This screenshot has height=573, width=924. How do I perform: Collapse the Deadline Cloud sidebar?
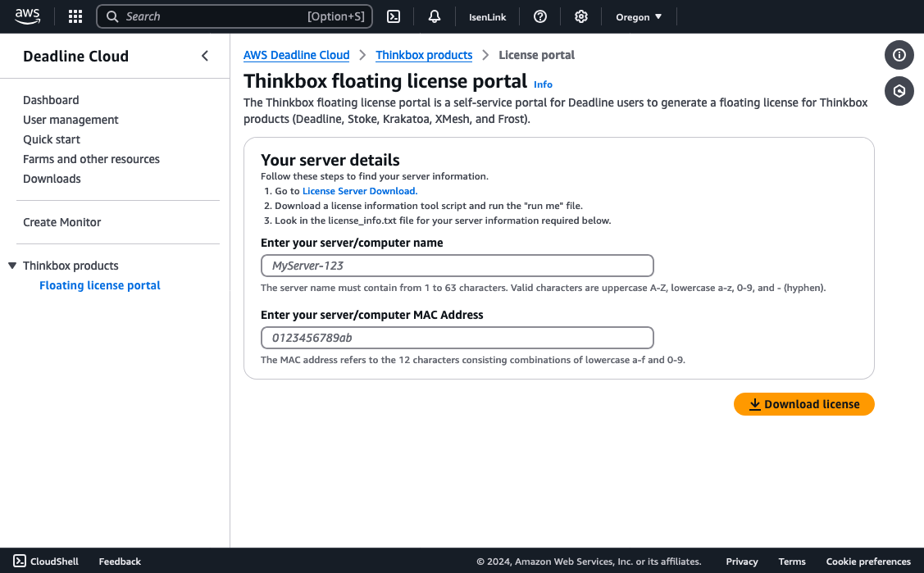point(204,55)
